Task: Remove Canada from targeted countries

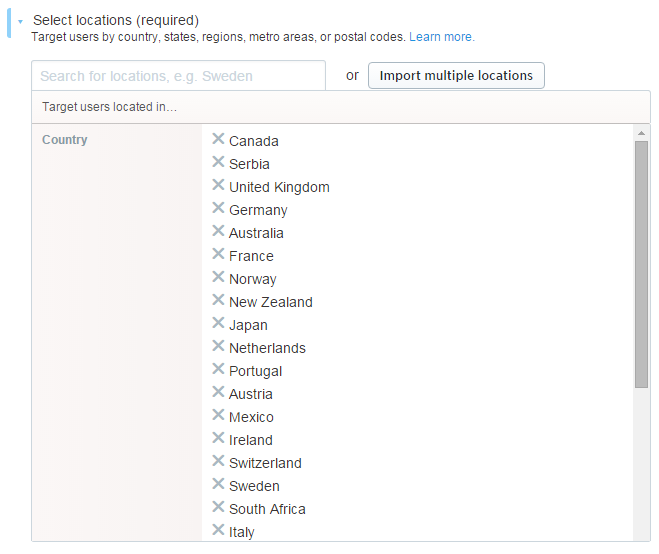Action: pos(218,139)
